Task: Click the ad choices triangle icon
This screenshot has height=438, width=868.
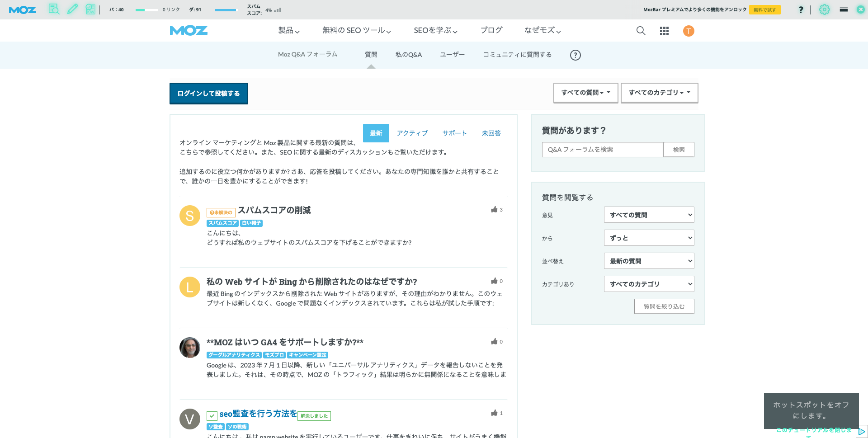Action: click(862, 431)
